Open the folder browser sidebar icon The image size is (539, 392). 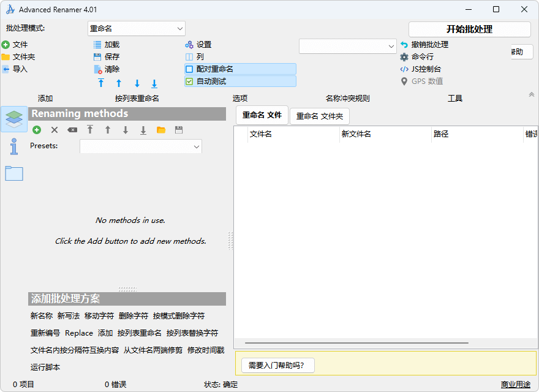click(14, 173)
